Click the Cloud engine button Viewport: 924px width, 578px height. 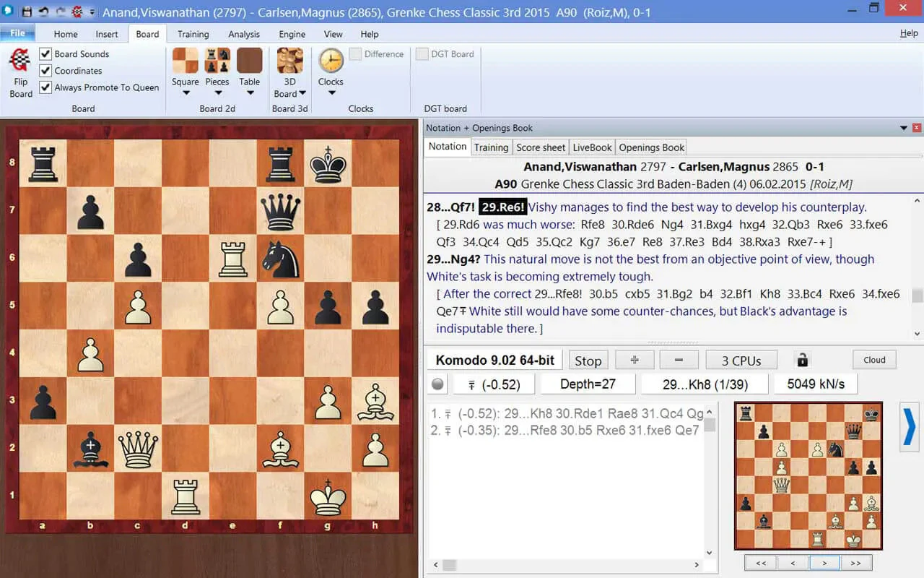click(x=874, y=360)
